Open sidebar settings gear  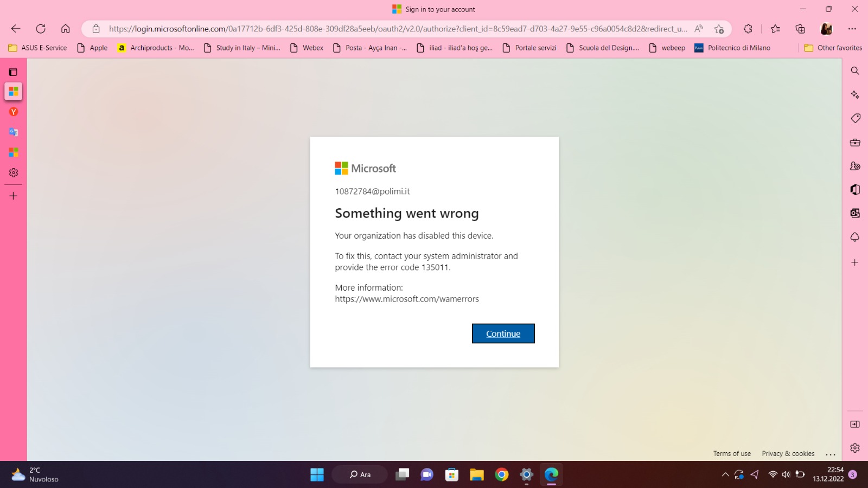[x=855, y=448]
